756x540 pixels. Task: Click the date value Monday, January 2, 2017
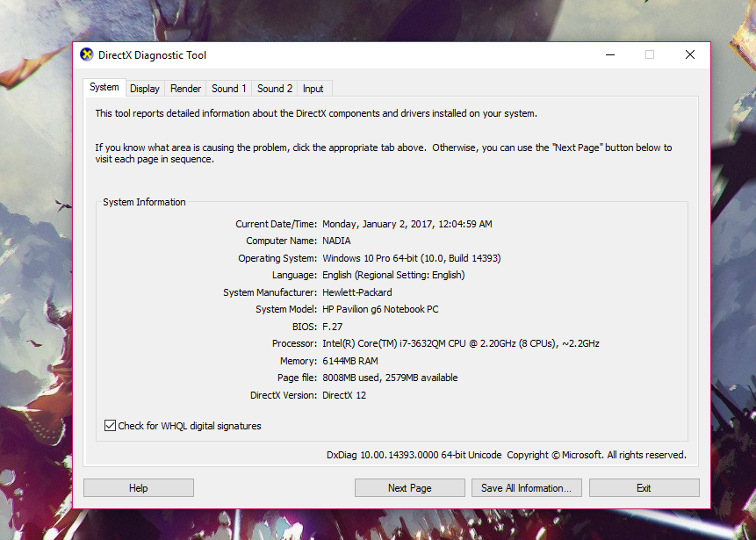(378, 224)
